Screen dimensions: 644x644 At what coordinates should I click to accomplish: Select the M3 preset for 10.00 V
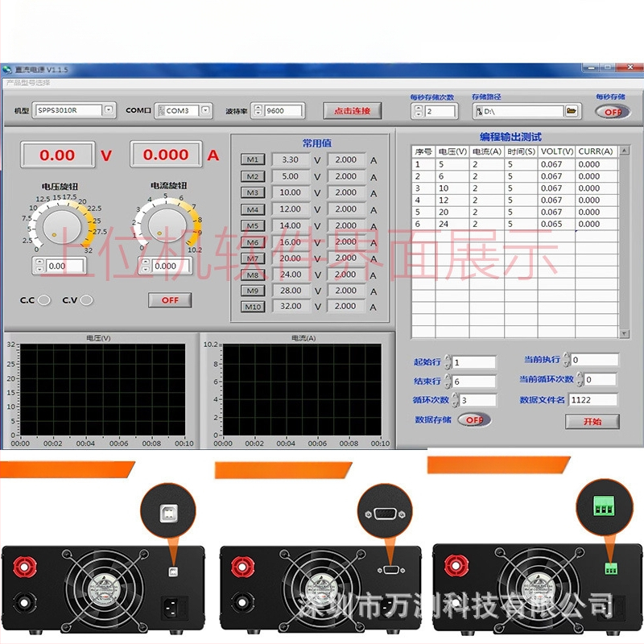pos(252,193)
